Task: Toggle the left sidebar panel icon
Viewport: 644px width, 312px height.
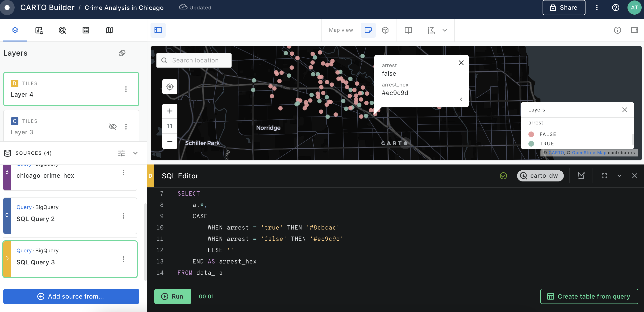Action: (x=158, y=30)
